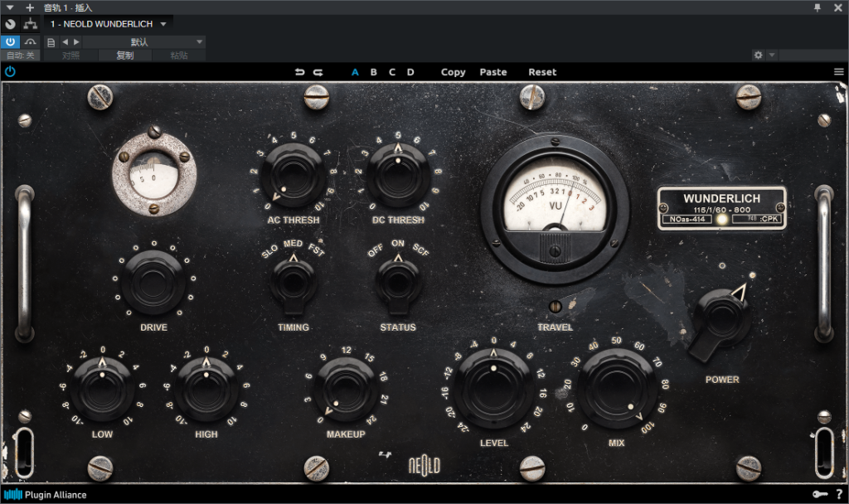The image size is (849, 504).
Task: Select preset slot A
Action: tap(355, 72)
